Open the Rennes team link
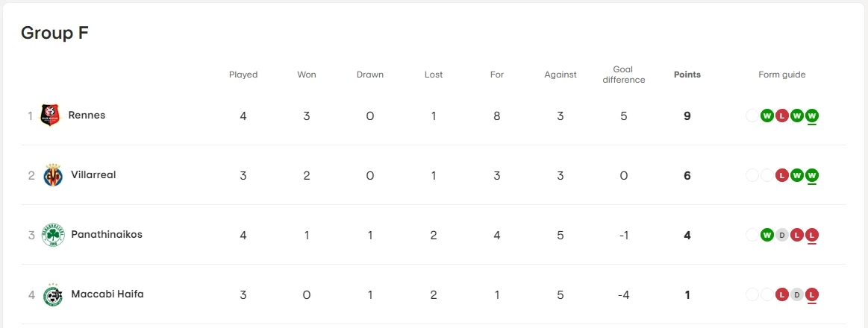The width and height of the screenshot is (868, 328). tap(87, 116)
